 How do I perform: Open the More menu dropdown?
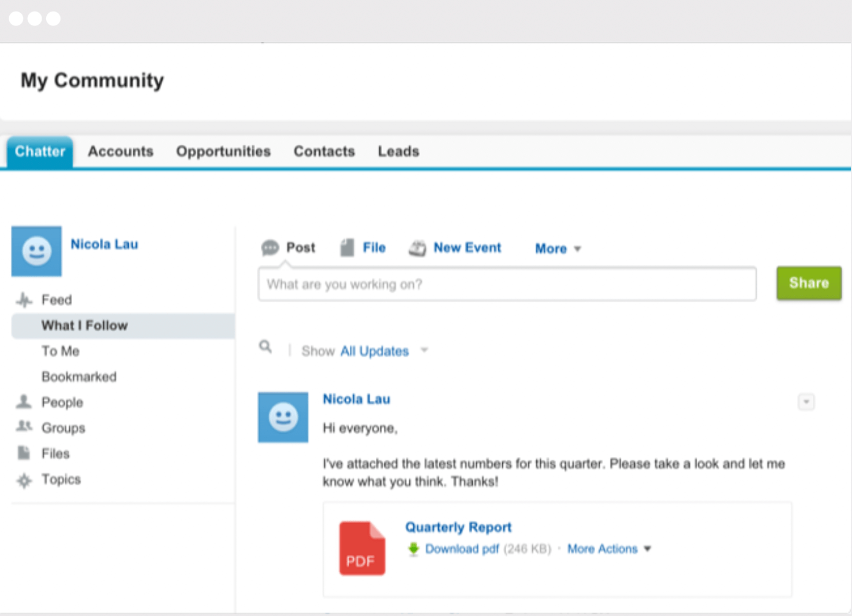557,249
